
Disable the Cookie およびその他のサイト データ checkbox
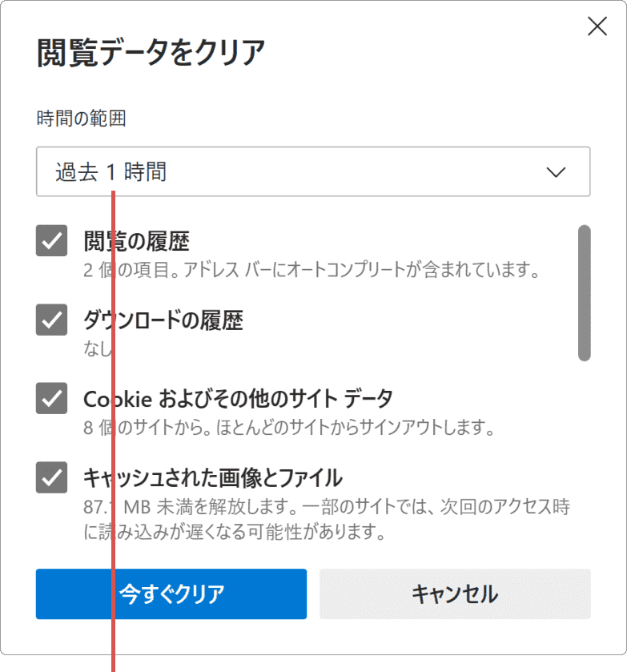tap(51, 399)
